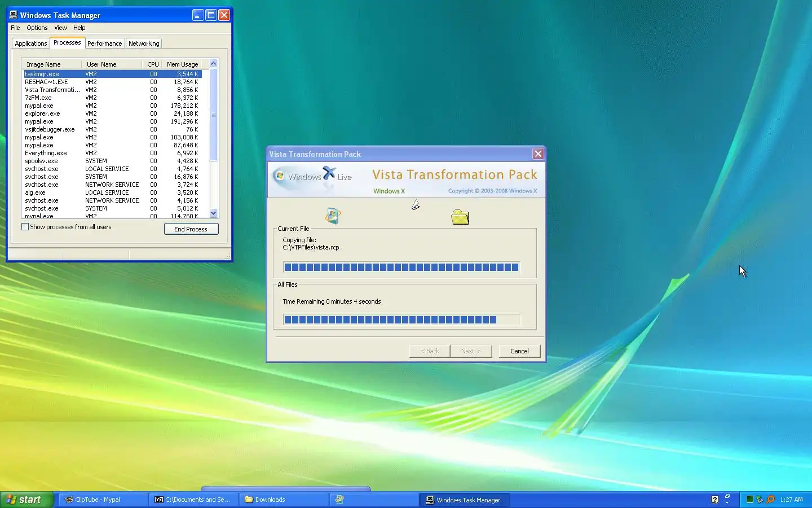Viewport: 812px width, 508px height.
Task: Select vsjitdebugger.exe process row
Action: click(112, 129)
